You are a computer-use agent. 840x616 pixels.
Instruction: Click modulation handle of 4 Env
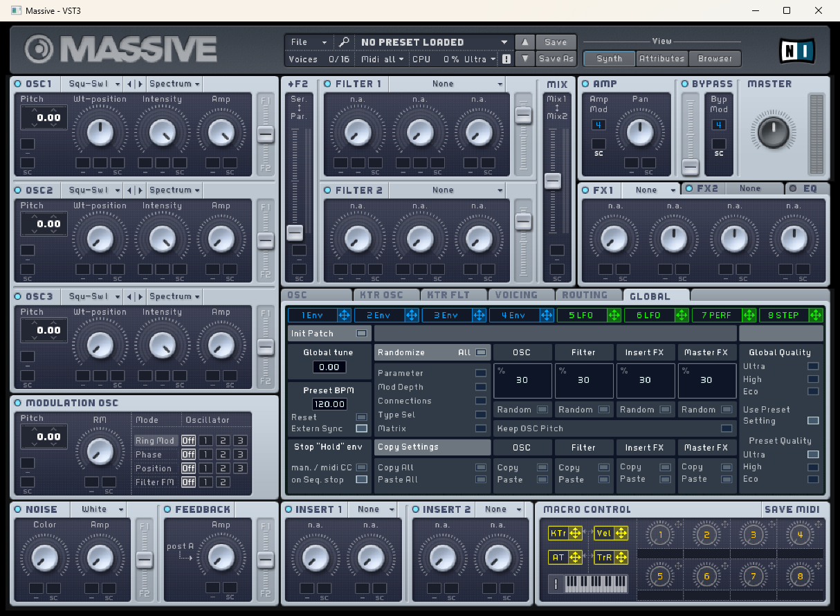pyautogui.click(x=547, y=316)
